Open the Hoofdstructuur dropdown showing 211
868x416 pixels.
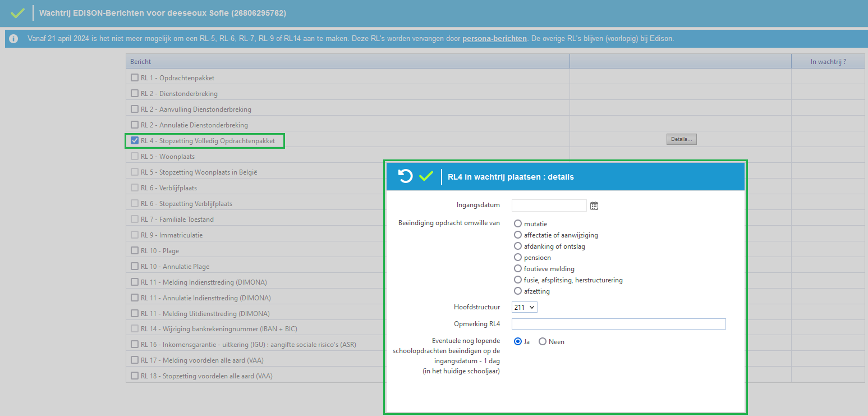click(x=525, y=307)
